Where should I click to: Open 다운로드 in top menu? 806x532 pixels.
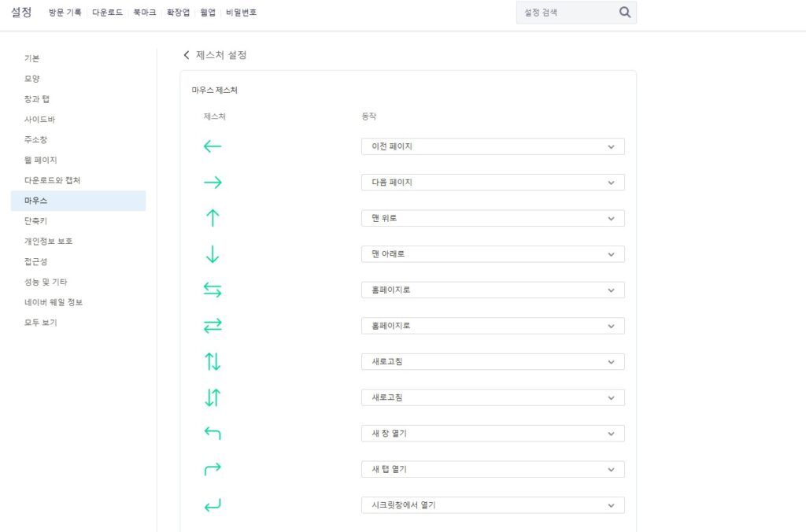tap(107, 13)
